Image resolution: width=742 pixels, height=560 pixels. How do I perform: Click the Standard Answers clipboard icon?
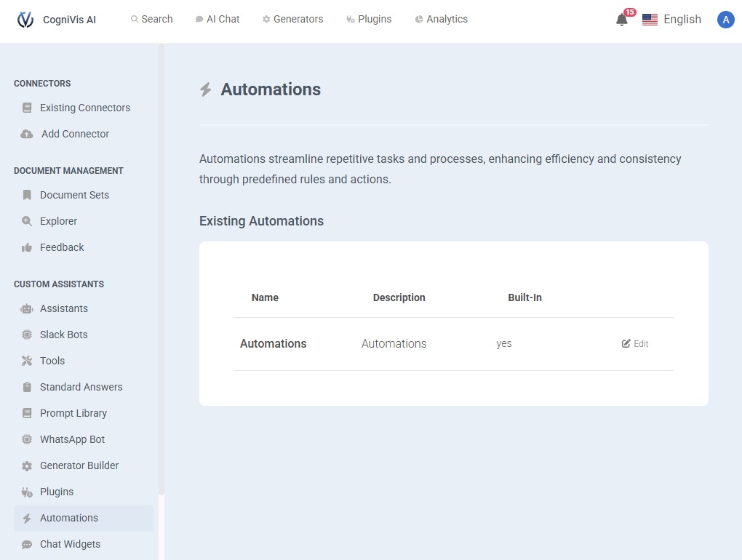pos(27,387)
